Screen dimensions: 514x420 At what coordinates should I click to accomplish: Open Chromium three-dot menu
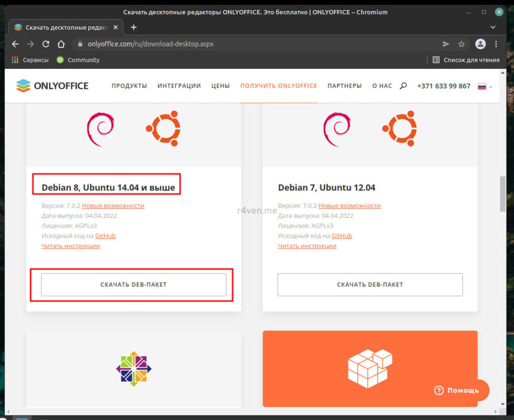coord(496,44)
